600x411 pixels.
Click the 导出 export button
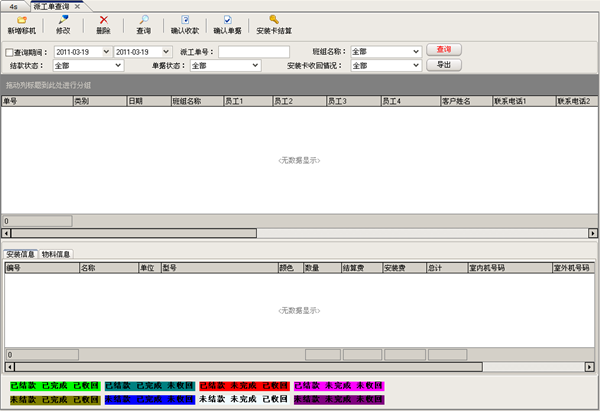tap(443, 65)
